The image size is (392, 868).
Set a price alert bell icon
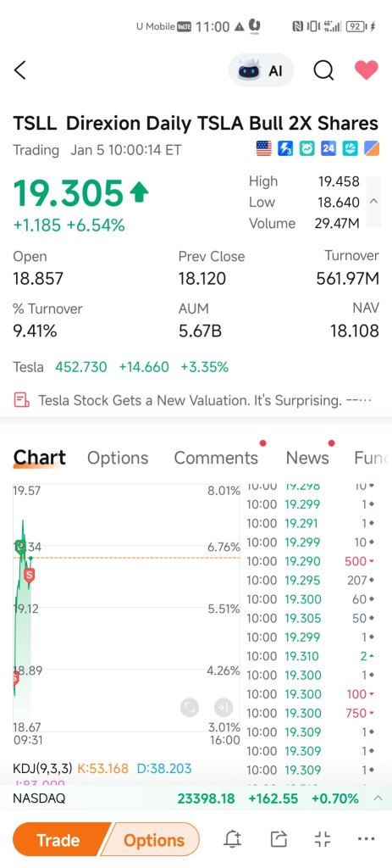pos(232,840)
